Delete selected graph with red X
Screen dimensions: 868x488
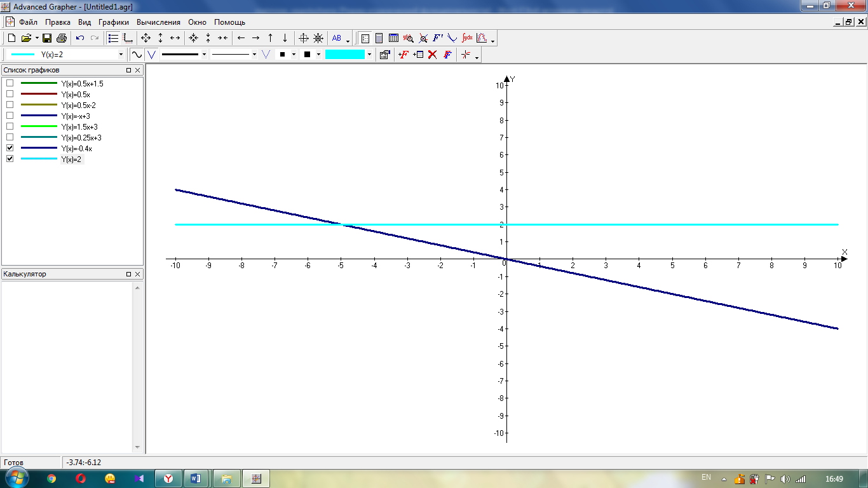(x=433, y=55)
